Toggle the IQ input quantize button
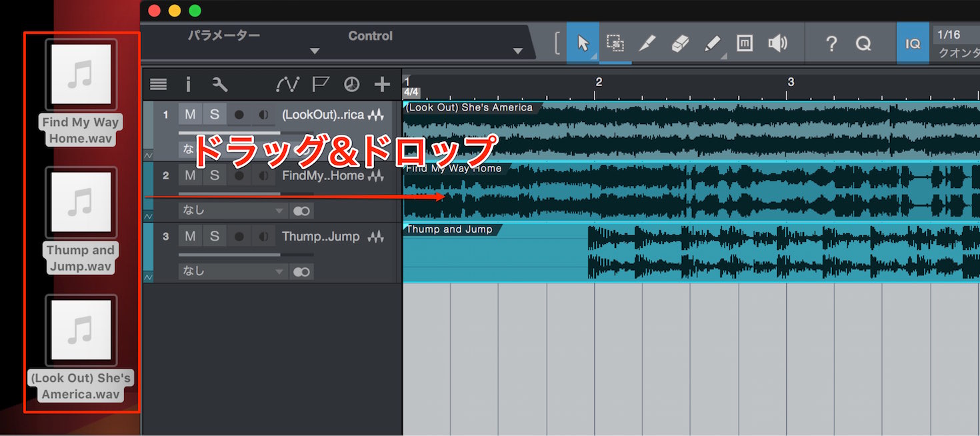 click(x=913, y=43)
